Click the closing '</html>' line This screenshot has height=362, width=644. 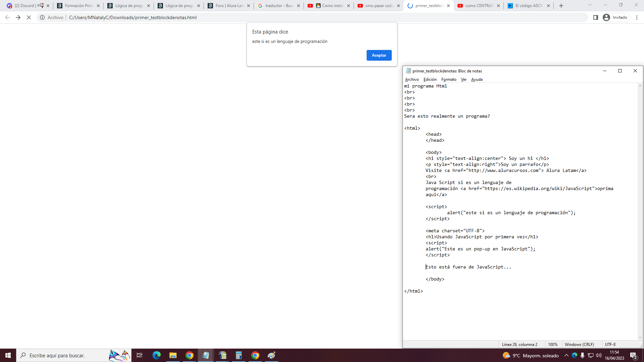[x=414, y=291]
